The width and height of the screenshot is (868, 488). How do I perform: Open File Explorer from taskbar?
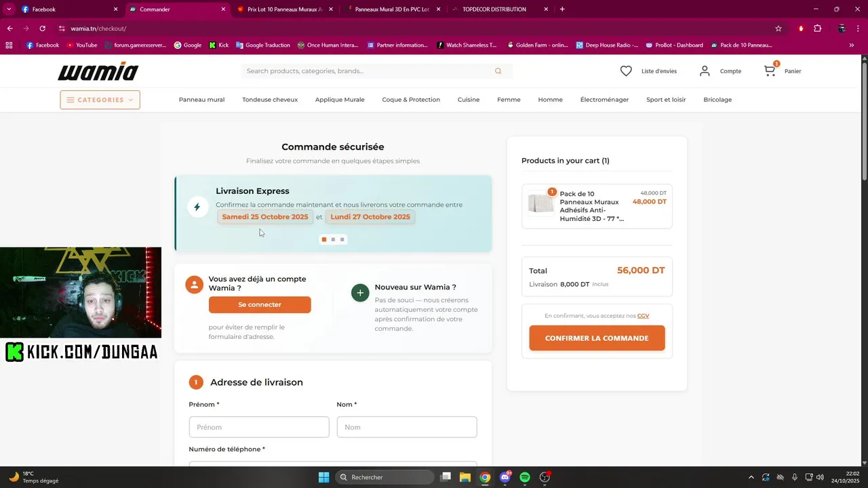click(465, 477)
